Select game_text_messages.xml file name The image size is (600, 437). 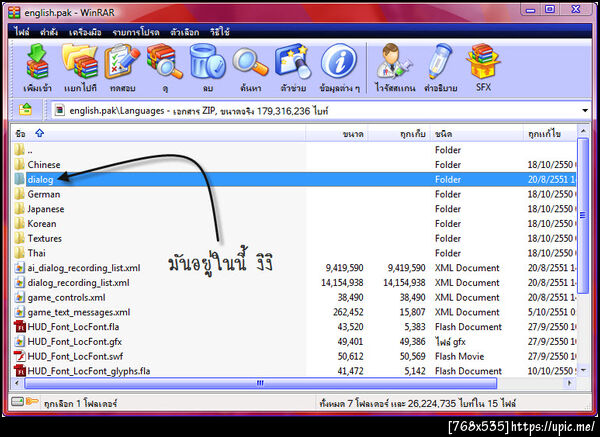pyautogui.click(x=79, y=312)
